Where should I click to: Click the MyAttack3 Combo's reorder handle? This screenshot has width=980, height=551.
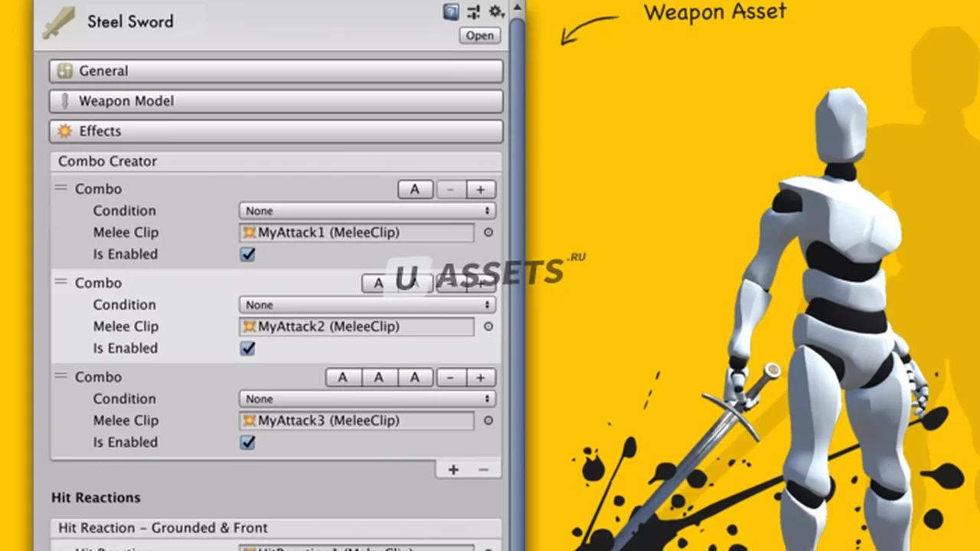pyautogui.click(x=61, y=376)
